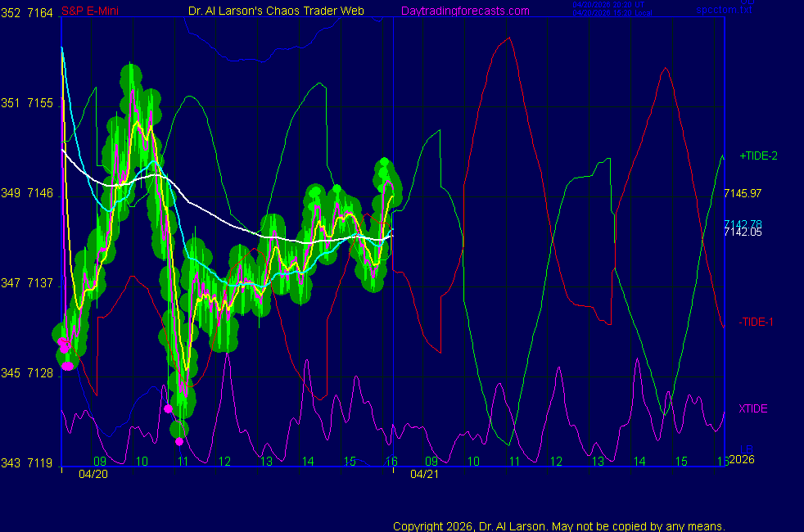
Task: Select the 04/21 date marker on time axis
Action: click(423, 473)
